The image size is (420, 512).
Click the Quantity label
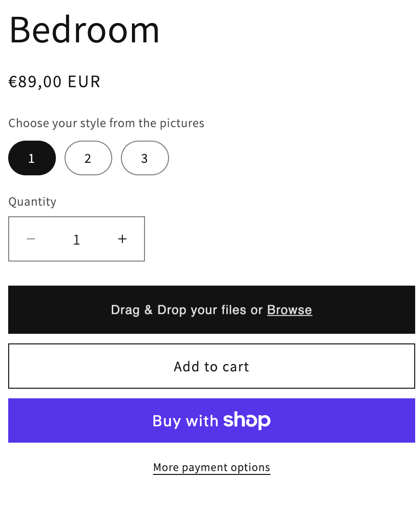(x=32, y=201)
